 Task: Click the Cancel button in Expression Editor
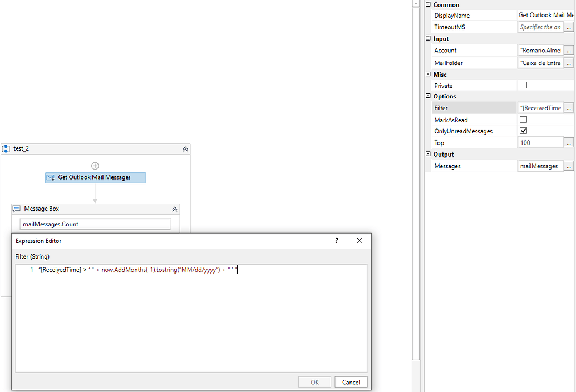tap(351, 382)
